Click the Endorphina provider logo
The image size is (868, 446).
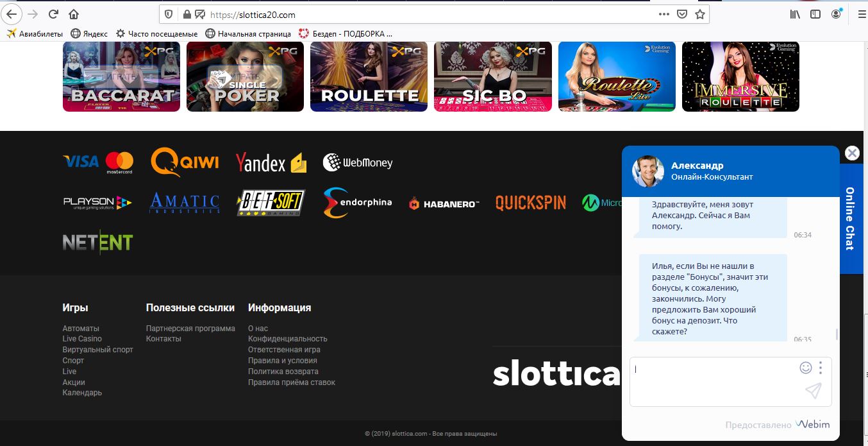pyautogui.click(x=357, y=203)
